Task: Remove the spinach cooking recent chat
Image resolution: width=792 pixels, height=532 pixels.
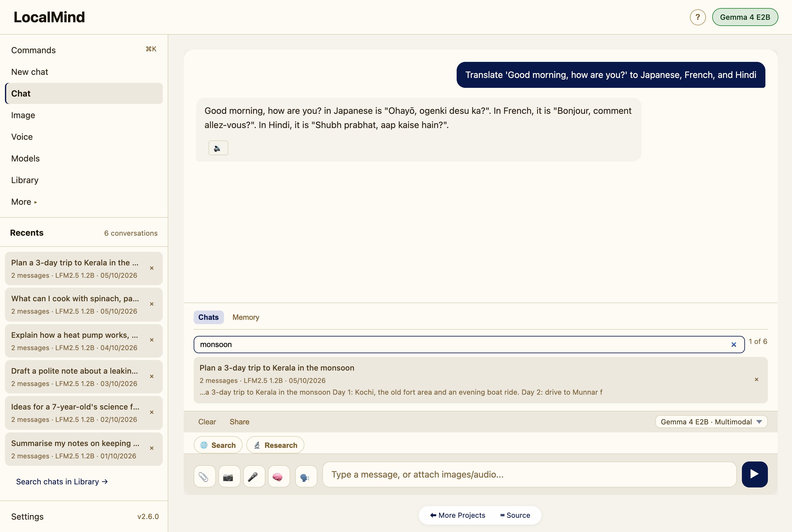Action: (x=152, y=304)
